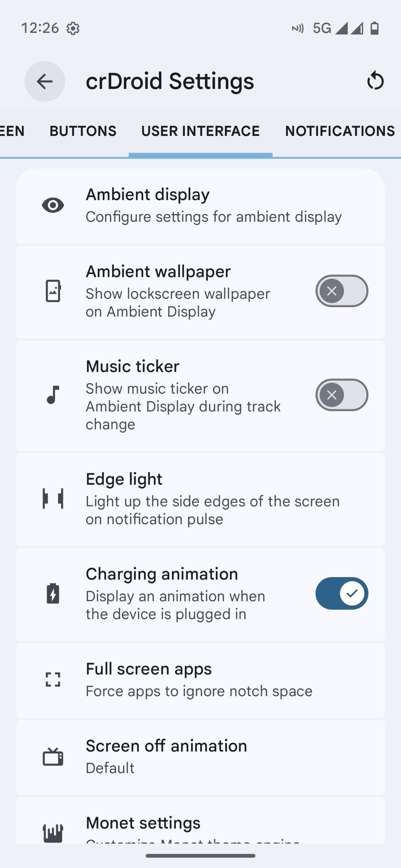Tap the bottom navigation gesture bar
The height and width of the screenshot is (868, 401).
coord(200,856)
